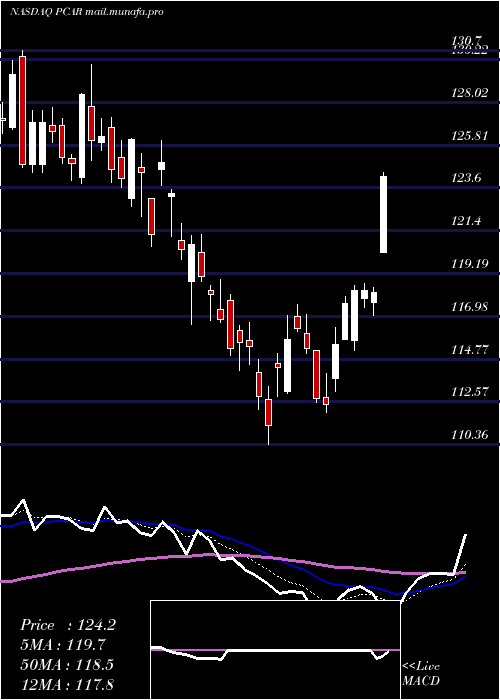Click the 'NASDAQ PCAR mail.munafa.pro' header text
The width and height of the screenshot is (500, 700).
(86, 12)
